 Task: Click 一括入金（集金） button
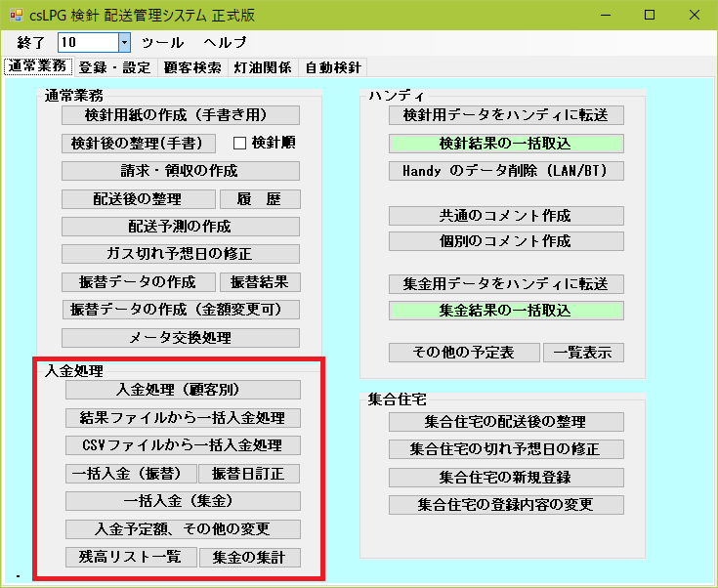point(183,501)
